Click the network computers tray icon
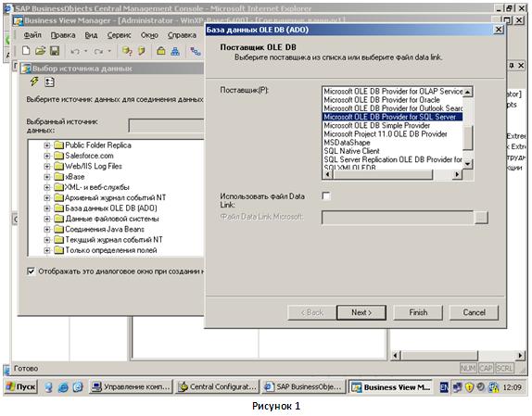 [457, 387]
